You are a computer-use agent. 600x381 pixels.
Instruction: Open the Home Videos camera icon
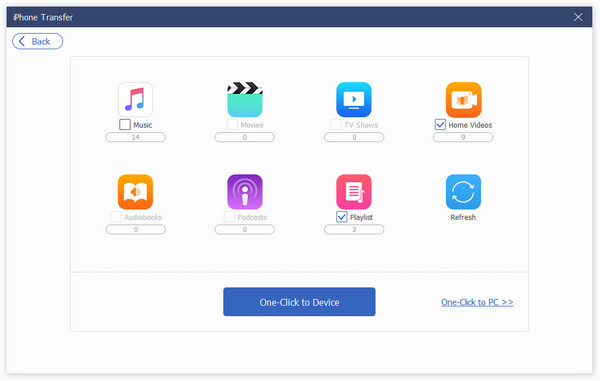pyautogui.click(x=463, y=99)
